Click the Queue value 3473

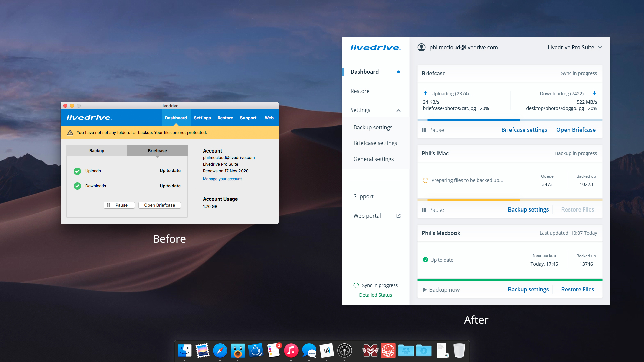pos(547,184)
